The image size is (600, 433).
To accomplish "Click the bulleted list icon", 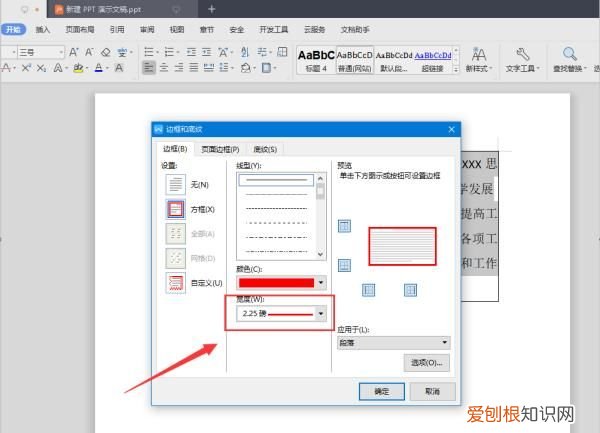I will (x=149, y=52).
